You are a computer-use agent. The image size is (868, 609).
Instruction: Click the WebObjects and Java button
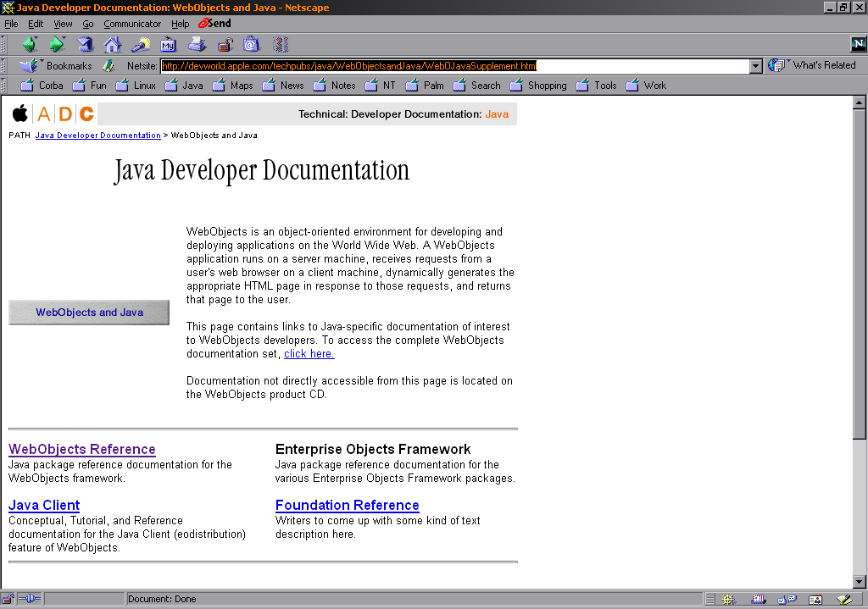(89, 313)
